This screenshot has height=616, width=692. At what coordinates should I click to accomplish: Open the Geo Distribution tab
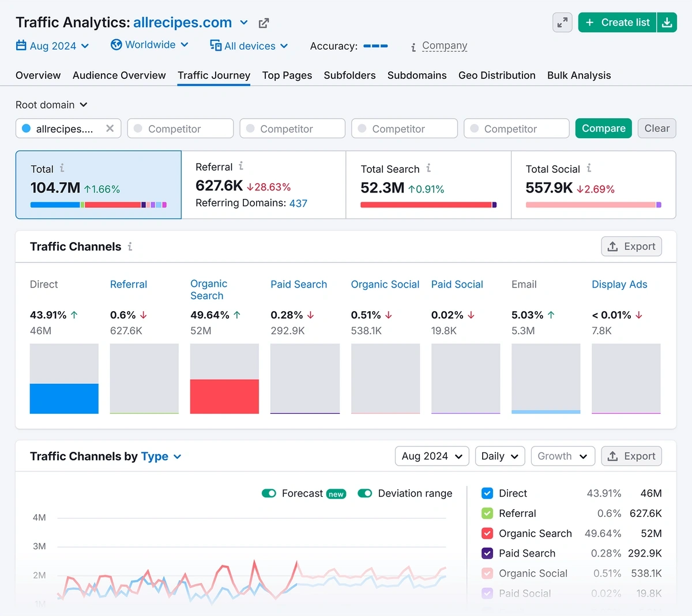coord(497,75)
